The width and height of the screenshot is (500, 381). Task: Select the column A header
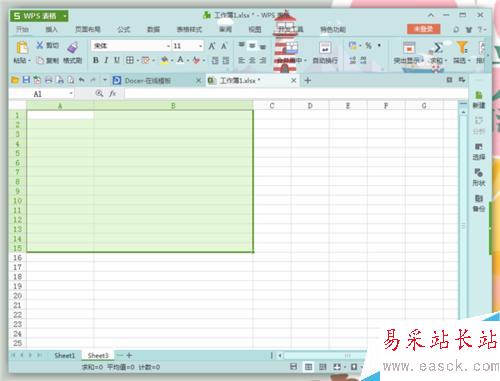[60, 106]
